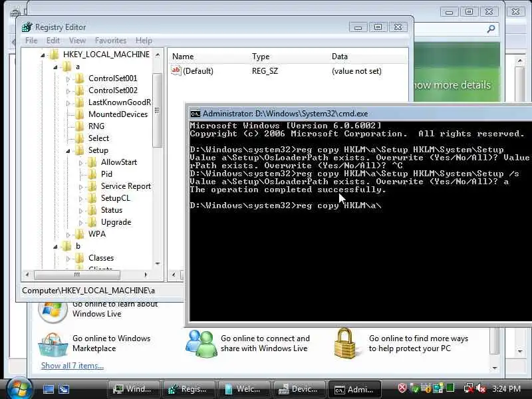The height and width of the screenshot is (399, 532).
Task: Click the Windows Live people icon
Action: 201,343
